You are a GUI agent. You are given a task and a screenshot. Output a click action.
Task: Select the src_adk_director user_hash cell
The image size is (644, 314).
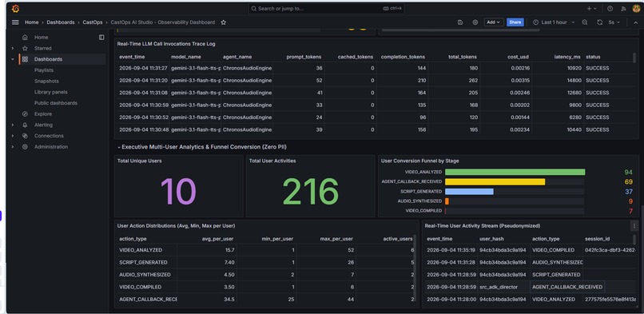(503, 287)
